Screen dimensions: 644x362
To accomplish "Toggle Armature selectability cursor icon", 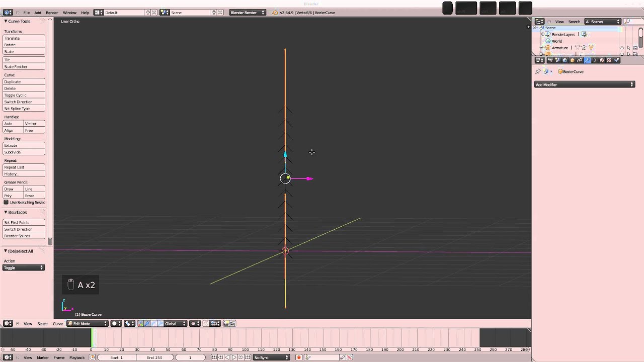I will (x=629, y=48).
